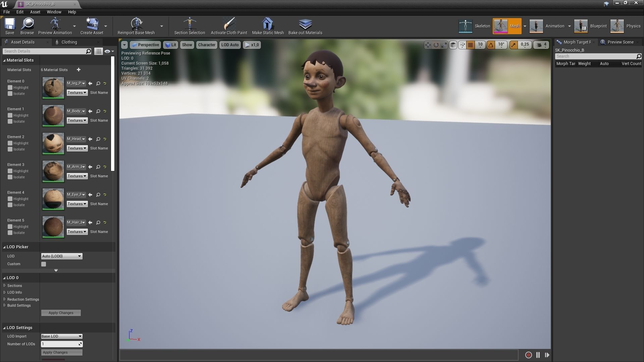Click the Search Details input field
The image size is (644, 362).
[44, 51]
